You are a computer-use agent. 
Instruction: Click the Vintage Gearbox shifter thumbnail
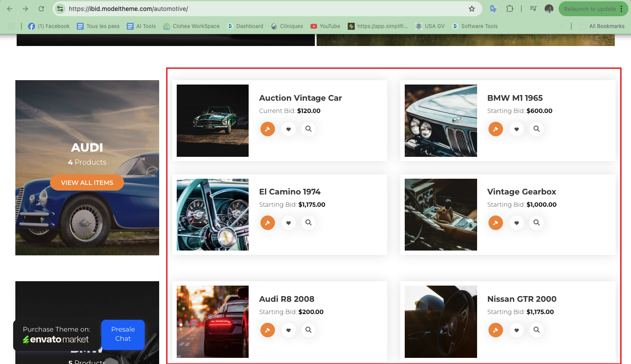[441, 215]
